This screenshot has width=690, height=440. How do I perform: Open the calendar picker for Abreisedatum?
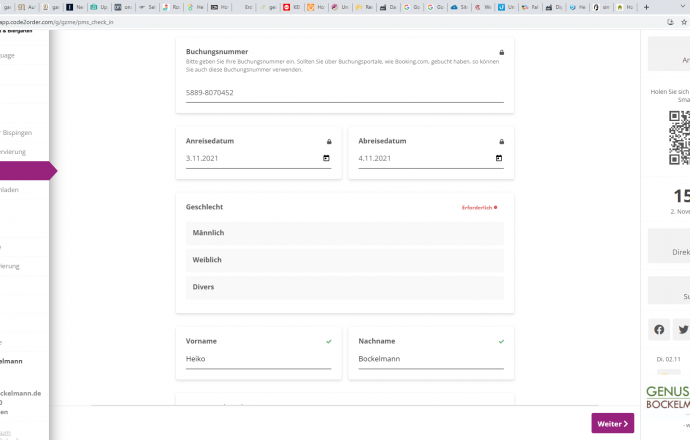pyautogui.click(x=499, y=158)
